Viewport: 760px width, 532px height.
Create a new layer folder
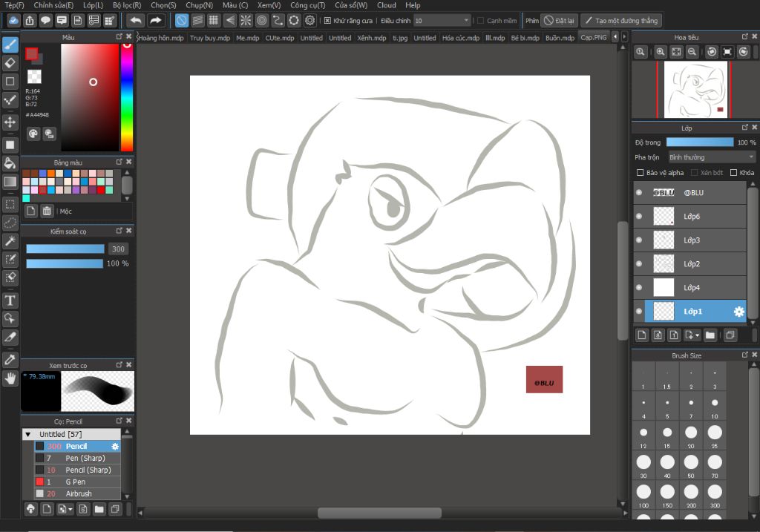[x=710, y=335]
